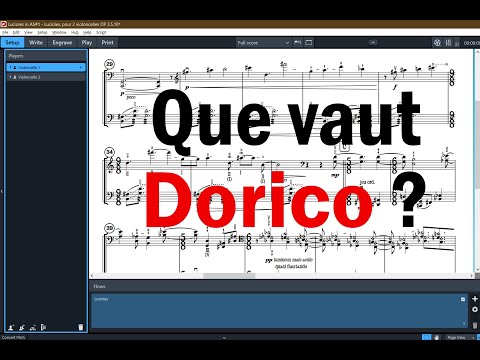Select the Violoncelle 1 player

coord(46,67)
